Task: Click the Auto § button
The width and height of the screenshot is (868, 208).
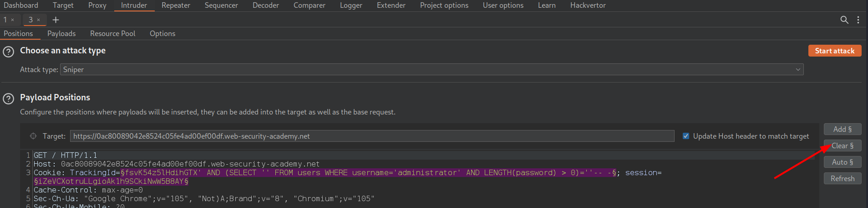Action: click(x=842, y=162)
